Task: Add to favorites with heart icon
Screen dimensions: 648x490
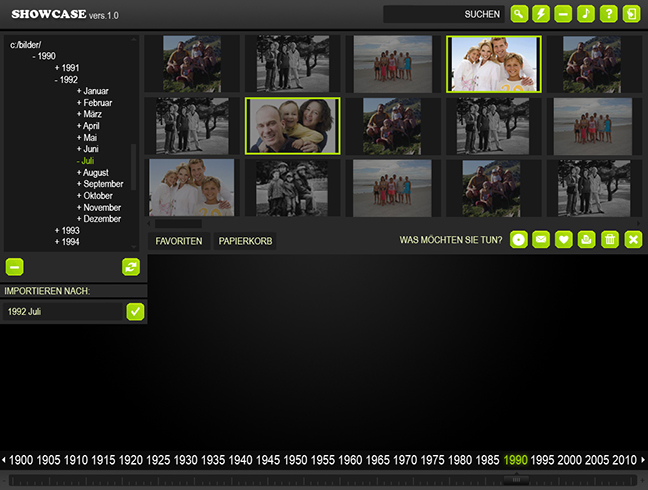Action: [564, 240]
